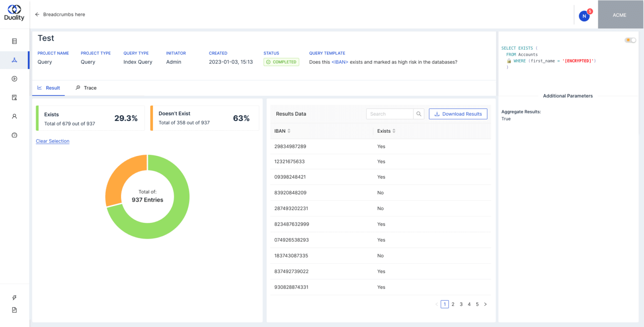The width and height of the screenshot is (644, 327).
Task: Toggle the light/dark theme switch
Action: (630, 40)
